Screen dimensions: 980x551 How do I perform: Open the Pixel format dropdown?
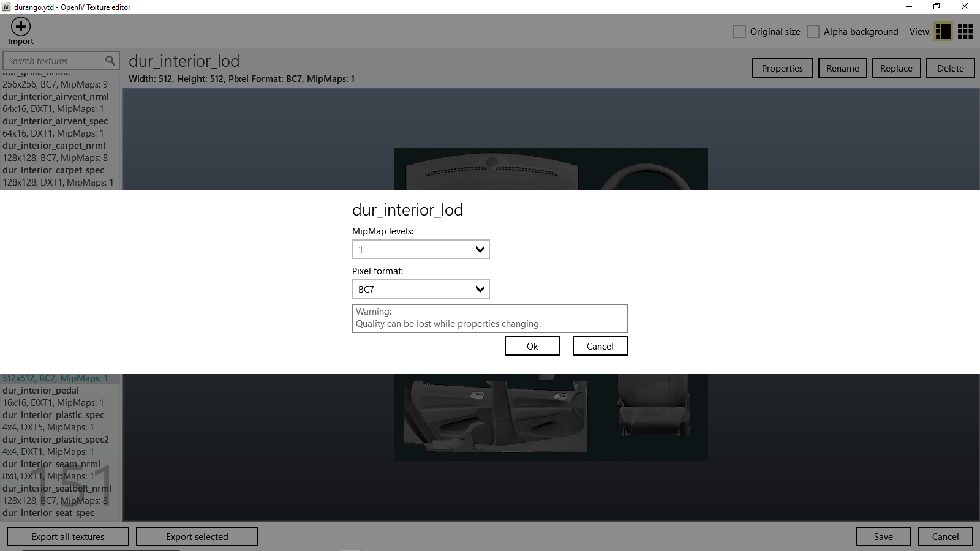point(421,289)
